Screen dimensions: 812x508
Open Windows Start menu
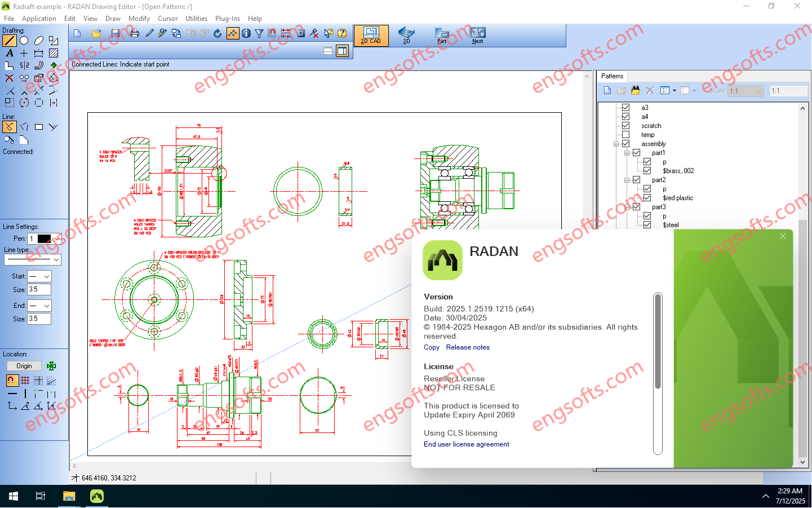pyautogui.click(x=14, y=496)
